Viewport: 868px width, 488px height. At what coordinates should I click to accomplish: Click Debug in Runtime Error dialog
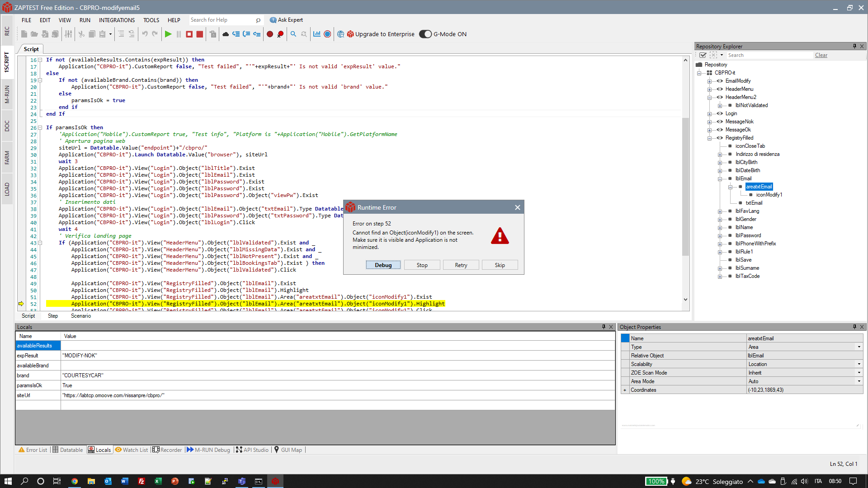click(x=383, y=265)
